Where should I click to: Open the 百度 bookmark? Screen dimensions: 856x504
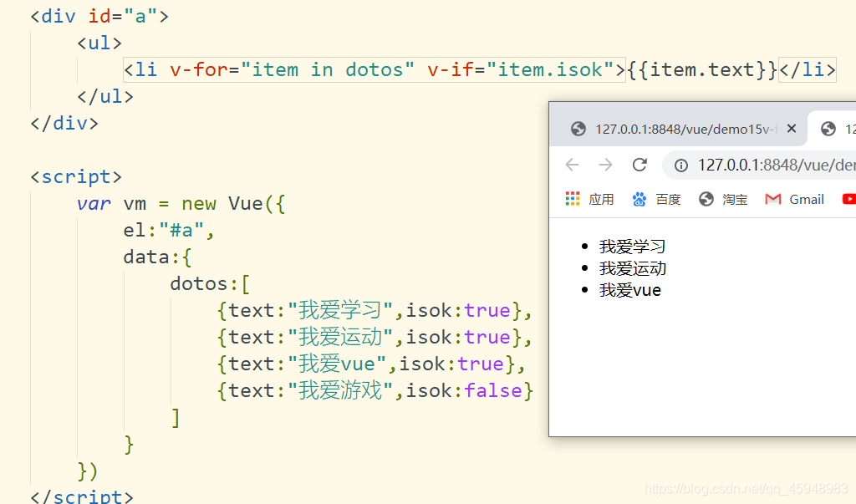(x=657, y=199)
